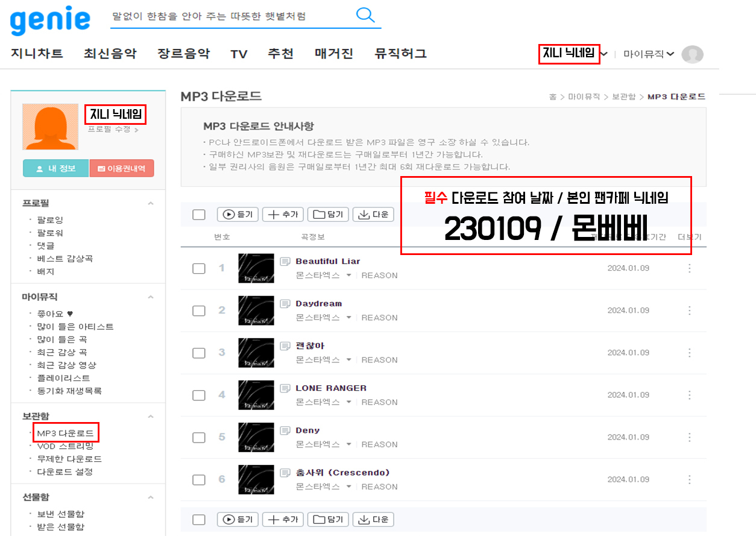Click the orange profile picture in sidebar

pos(50,127)
